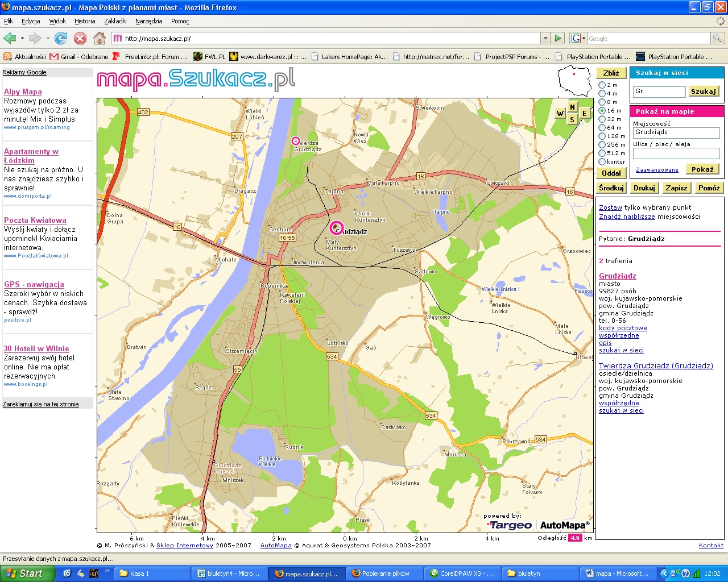Screen dimensions: 728x582
Task: Open the URL bar history dropdown
Action: click(x=545, y=38)
